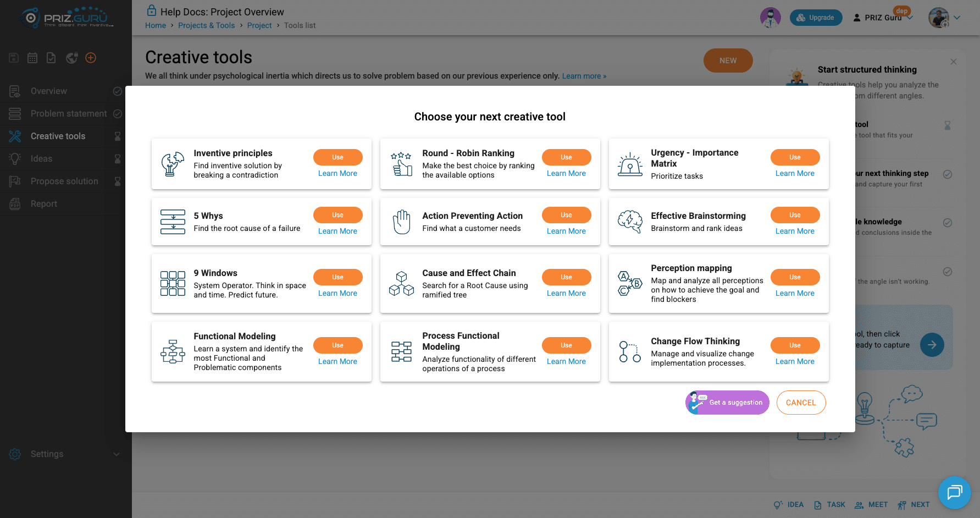Close the Start structured thinking panel

[x=954, y=62]
